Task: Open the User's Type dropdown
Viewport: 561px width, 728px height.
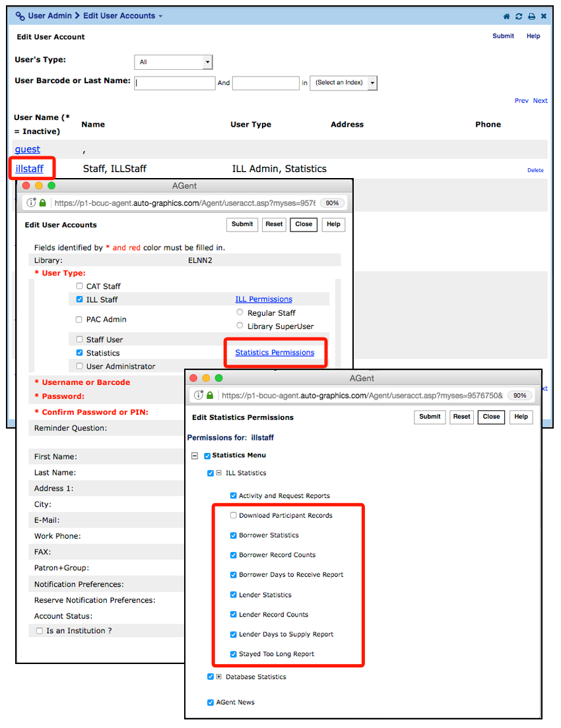Action: (x=173, y=62)
